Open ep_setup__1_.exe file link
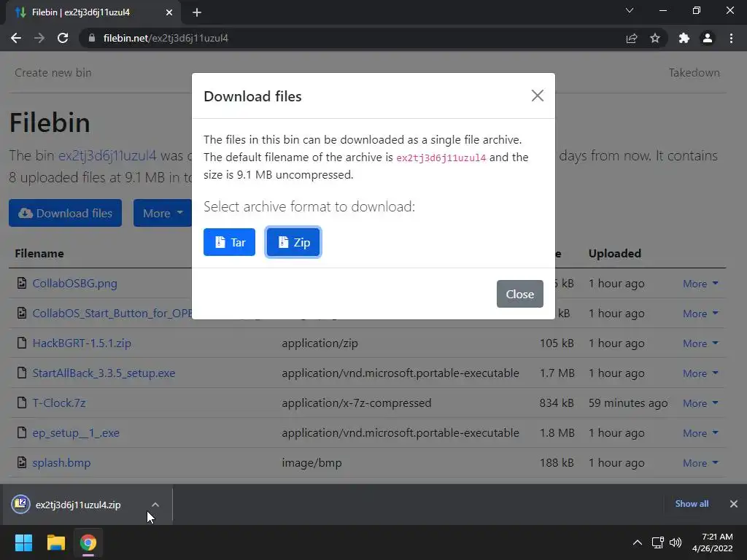The height and width of the screenshot is (560, 747). (76, 433)
